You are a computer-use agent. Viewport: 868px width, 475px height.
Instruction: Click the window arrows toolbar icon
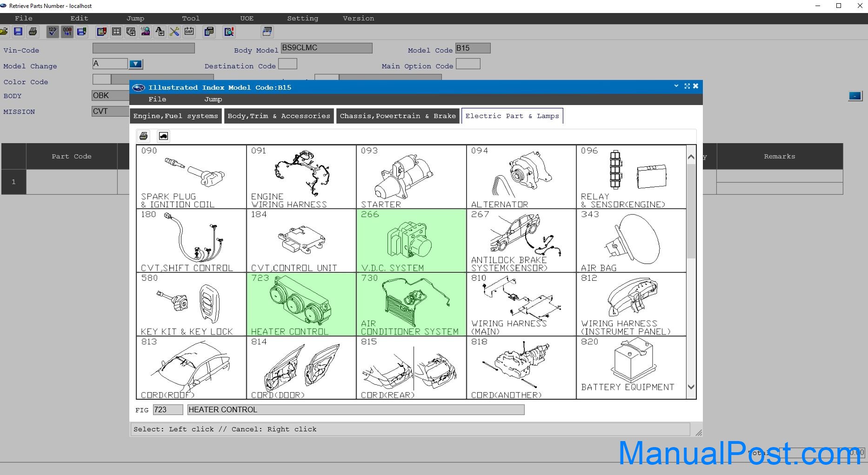tap(267, 32)
